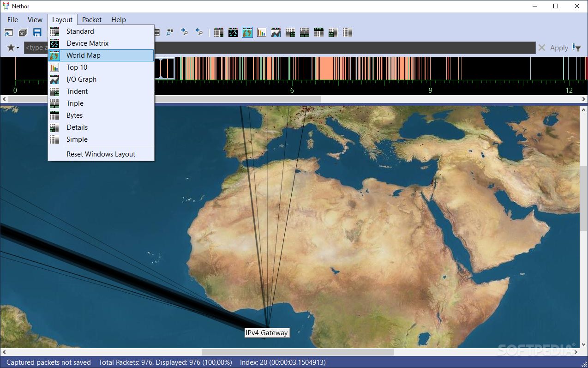Click Reset Windows Layout menu entry
Image resolution: width=588 pixels, height=368 pixels.
[x=101, y=154]
